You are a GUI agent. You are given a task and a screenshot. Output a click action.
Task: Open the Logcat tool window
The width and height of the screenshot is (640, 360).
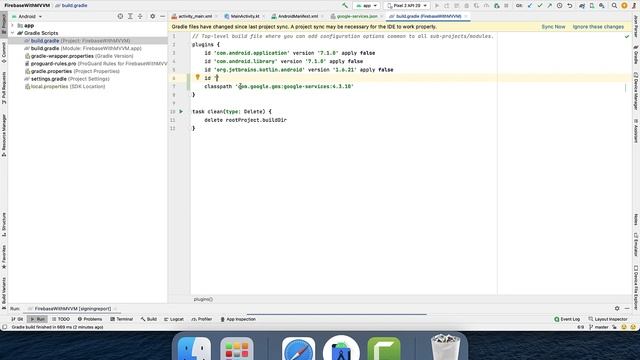coord(173,319)
